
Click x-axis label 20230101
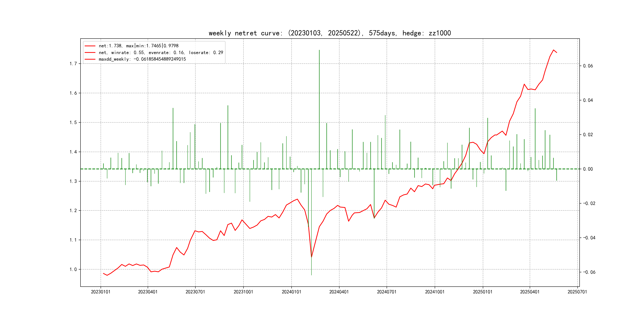pyautogui.click(x=101, y=292)
